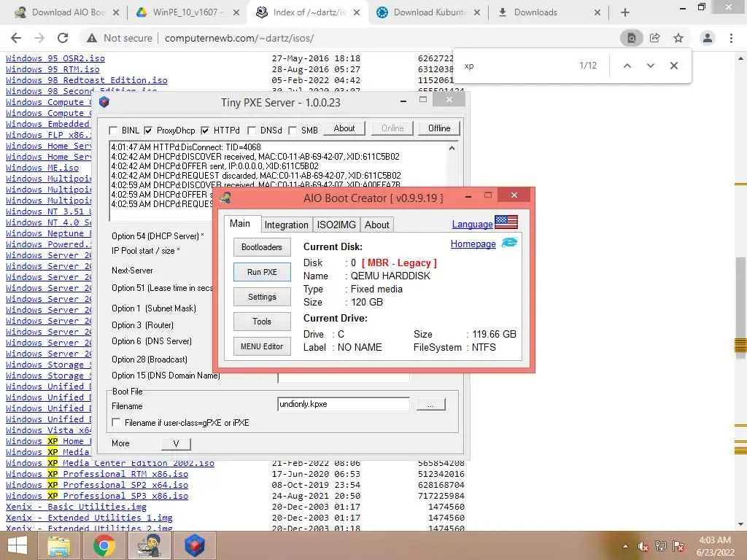Click the muted volume tray icon
Viewport: 747px width, 560px height.
click(x=643, y=546)
